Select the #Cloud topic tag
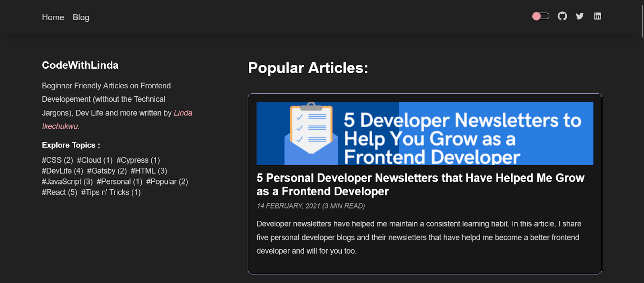 pos(95,160)
